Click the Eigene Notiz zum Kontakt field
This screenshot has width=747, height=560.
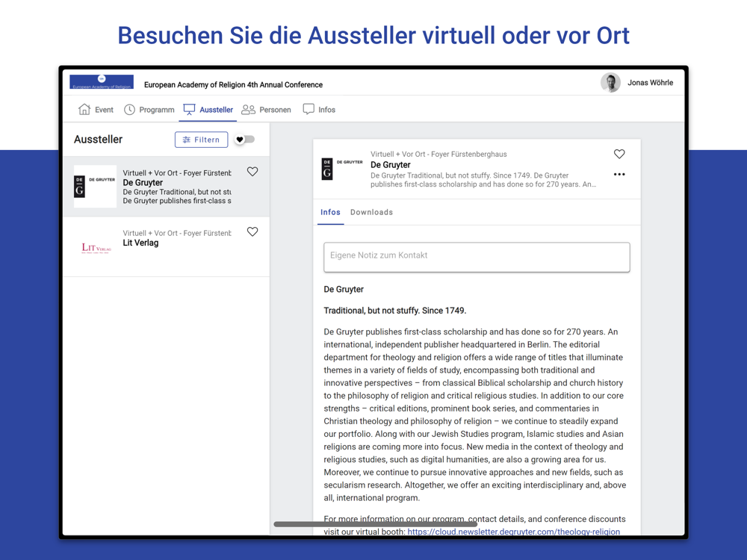(x=477, y=257)
